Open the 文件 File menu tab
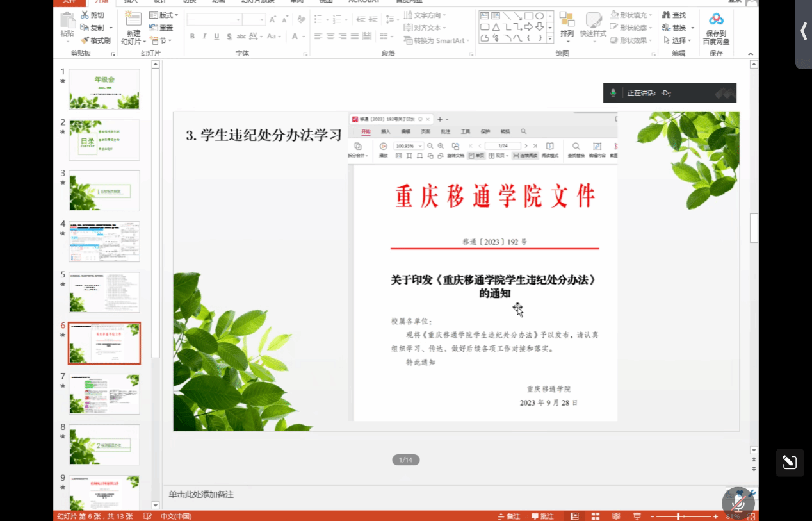Screen dimensions: 812x521 pyautogui.click(x=69, y=1)
